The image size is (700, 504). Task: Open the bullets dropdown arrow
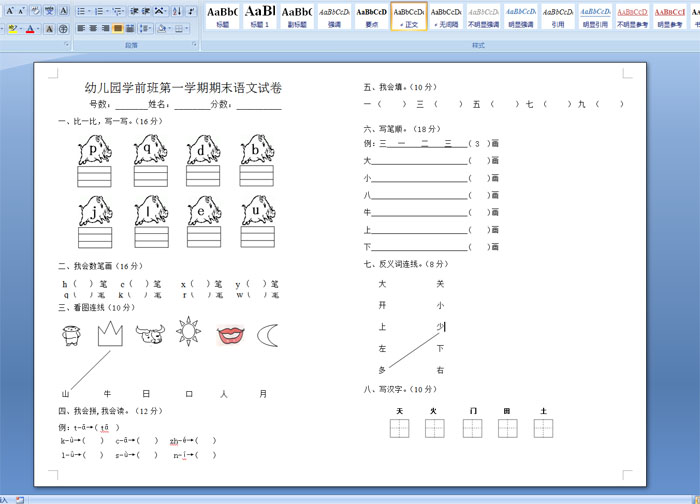tap(89, 11)
